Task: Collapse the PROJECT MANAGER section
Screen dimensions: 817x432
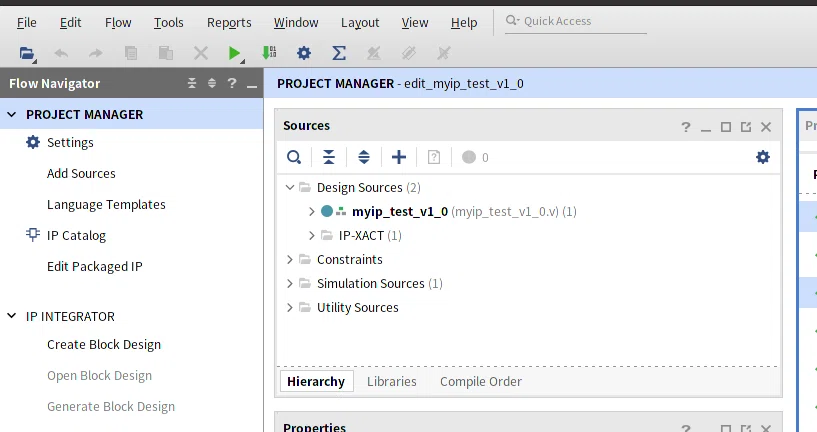Action: pyautogui.click(x=11, y=114)
